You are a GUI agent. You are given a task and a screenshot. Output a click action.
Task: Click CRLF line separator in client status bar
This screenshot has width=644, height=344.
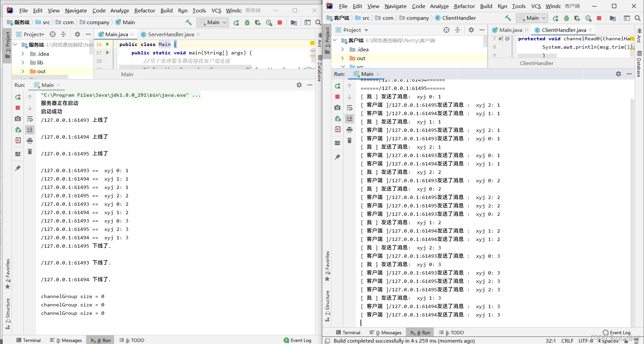coord(567,341)
